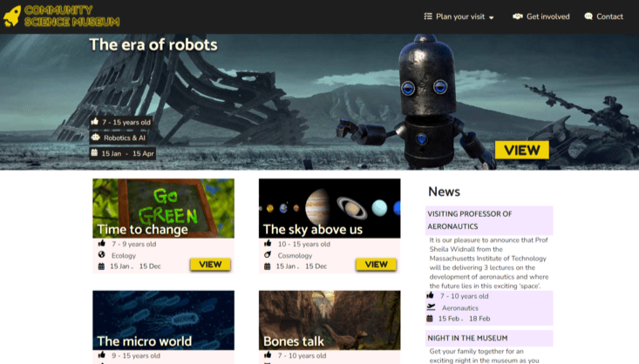
Task: Open The micro world thumbnail
Action: pyautogui.click(x=163, y=320)
